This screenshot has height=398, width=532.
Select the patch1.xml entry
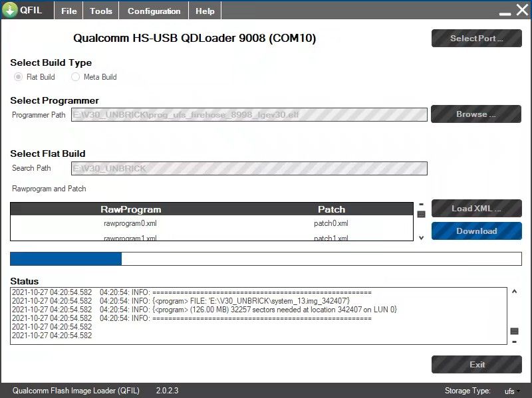[331, 238]
